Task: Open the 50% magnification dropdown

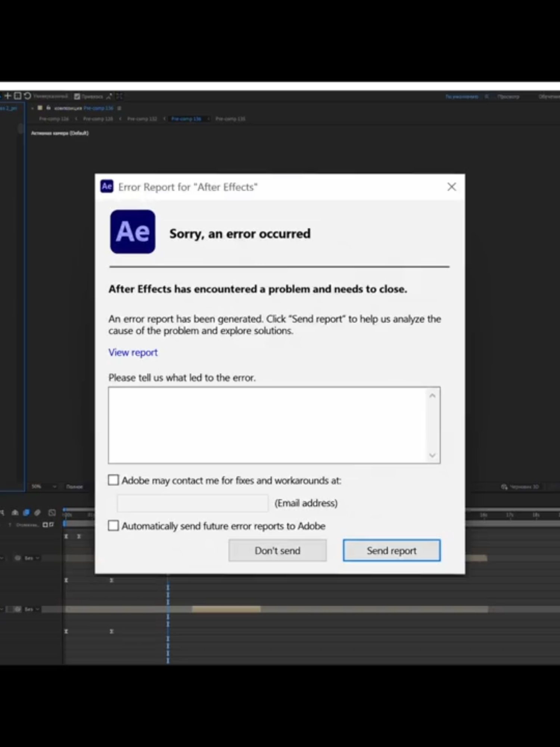Action: (x=44, y=487)
